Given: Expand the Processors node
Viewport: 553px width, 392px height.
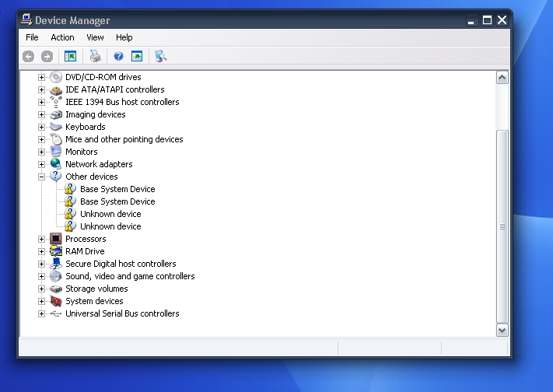Looking at the screenshot, I should 41,240.
